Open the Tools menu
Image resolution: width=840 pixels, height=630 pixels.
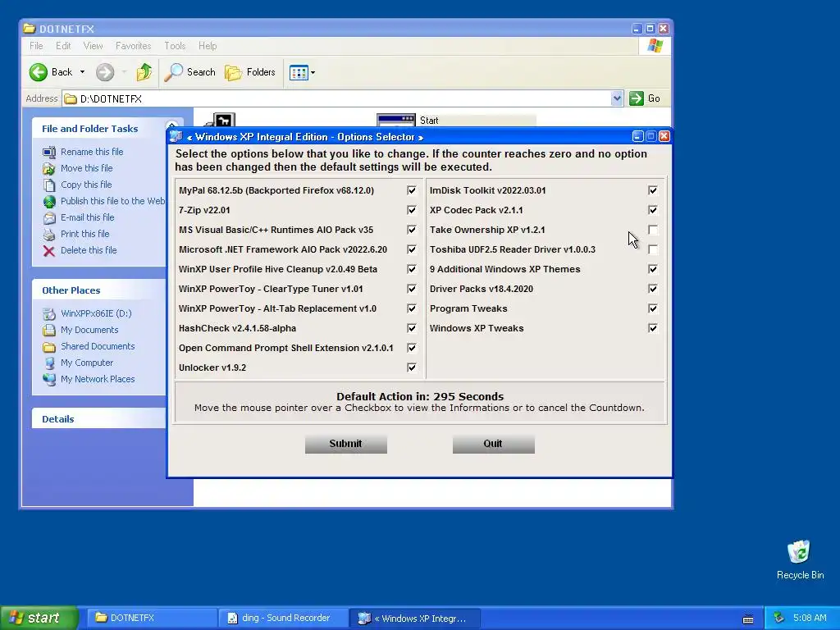tap(175, 46)
